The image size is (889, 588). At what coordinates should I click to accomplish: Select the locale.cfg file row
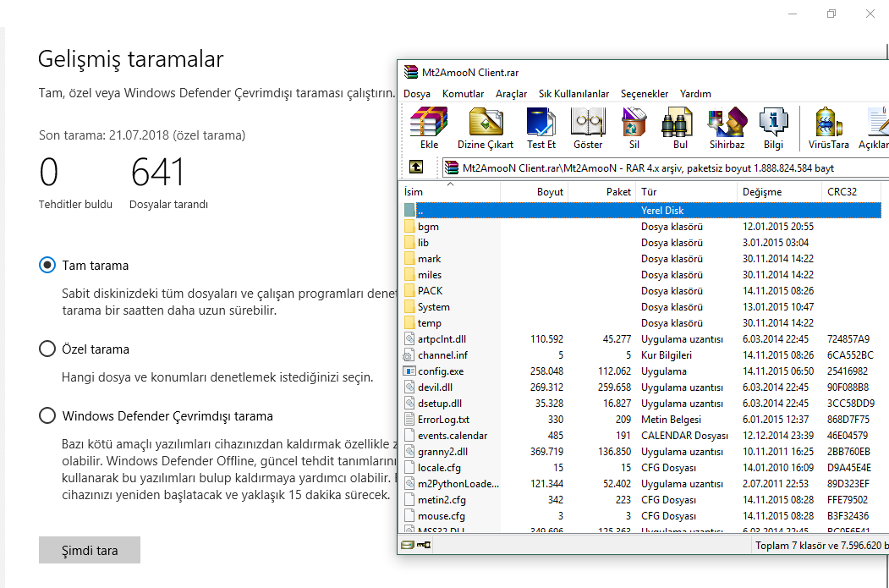point(642,468)
